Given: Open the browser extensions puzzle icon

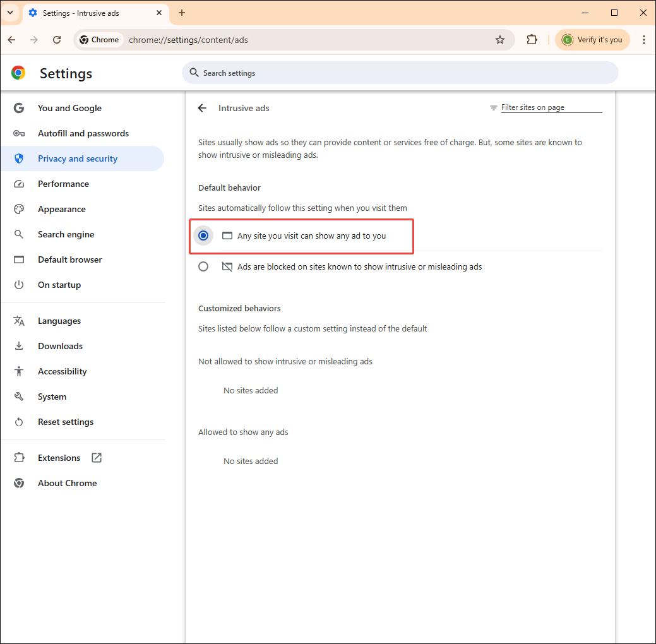Looking at the screenshot, I should (532, 39).
